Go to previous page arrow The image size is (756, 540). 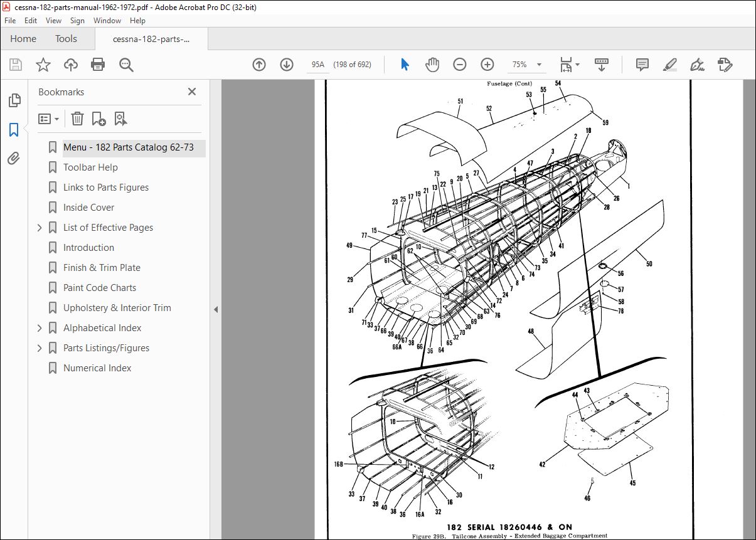pyautogui.click(x=259, y=65)
